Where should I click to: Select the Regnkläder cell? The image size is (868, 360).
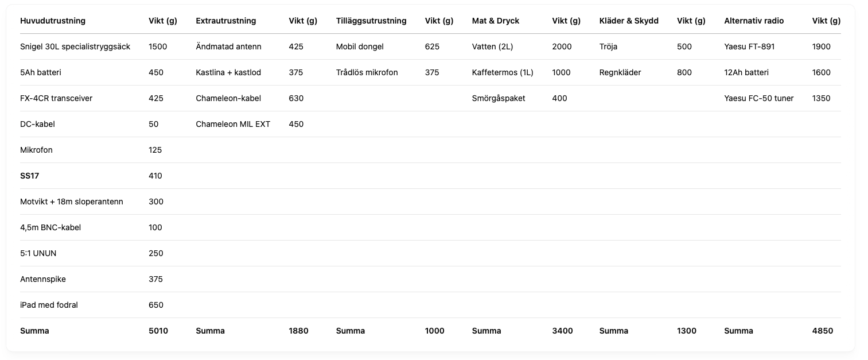(x=620, y=72)
